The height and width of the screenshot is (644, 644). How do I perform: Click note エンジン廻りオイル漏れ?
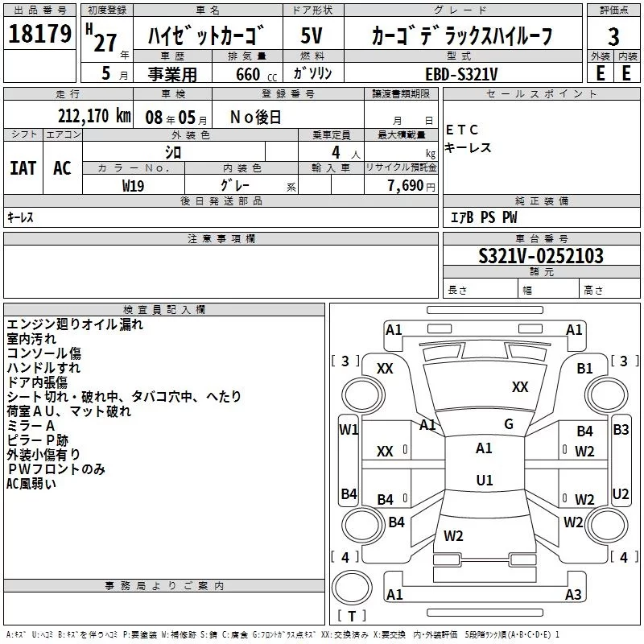[x=75, y=324]
